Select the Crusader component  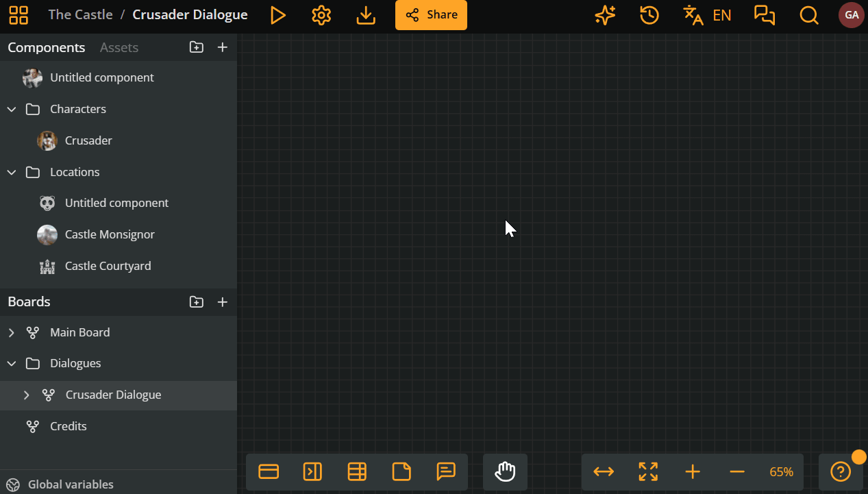(x=119, y=140)
